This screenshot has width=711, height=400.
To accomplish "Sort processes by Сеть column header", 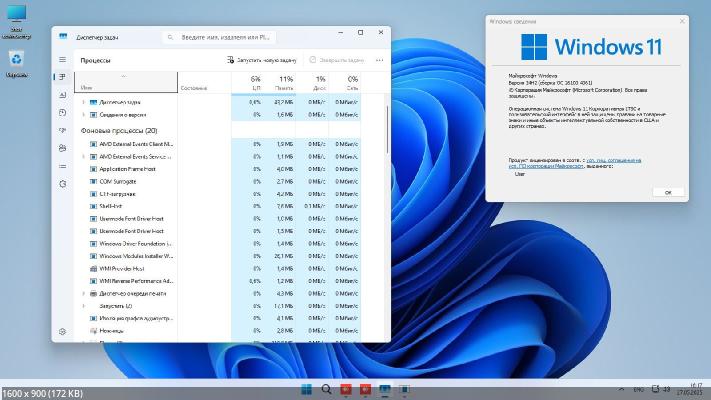I will 345,83.
